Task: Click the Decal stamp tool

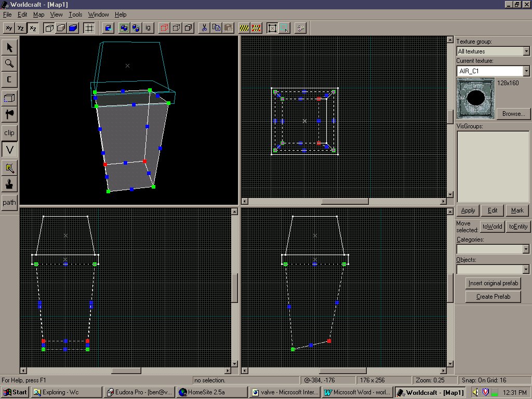Action: 9,184
